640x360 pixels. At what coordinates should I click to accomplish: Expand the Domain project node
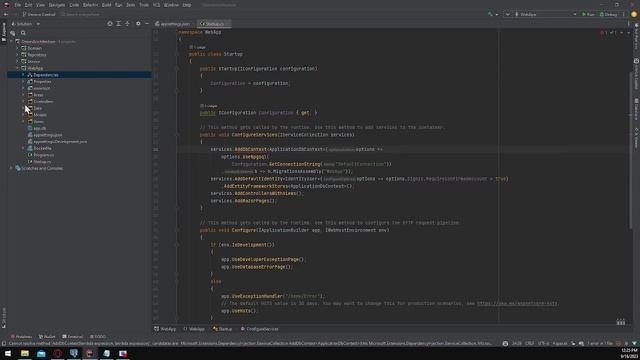[x=18, y=48]
